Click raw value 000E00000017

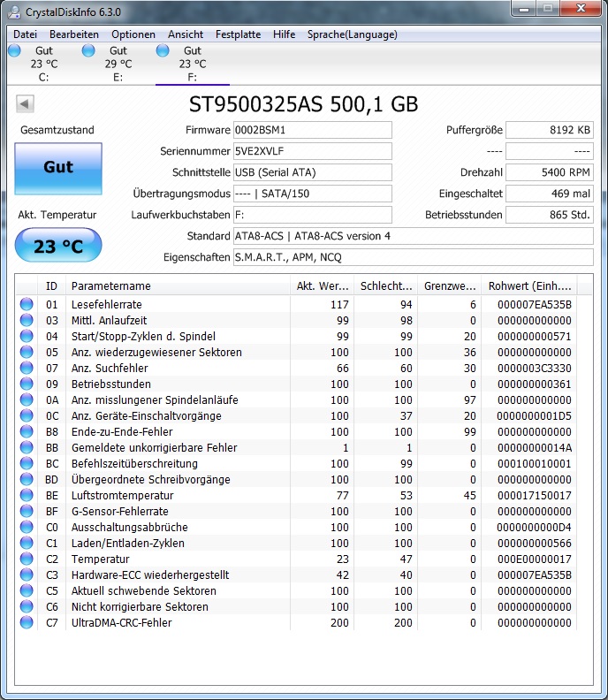click(x=535, y=559)
